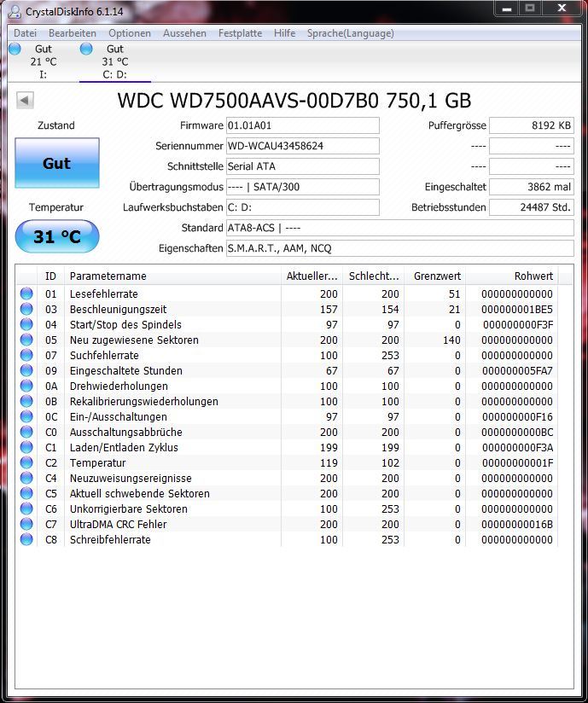The height and width of the screenshot is (703, 588).
Task: Click the Firmware field 01.01A01
Action: (x=303, y=125)
